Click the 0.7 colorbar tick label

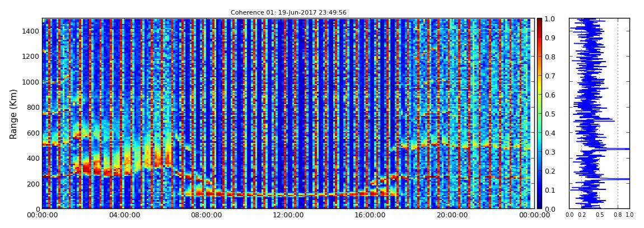click(x=549, y=76)
